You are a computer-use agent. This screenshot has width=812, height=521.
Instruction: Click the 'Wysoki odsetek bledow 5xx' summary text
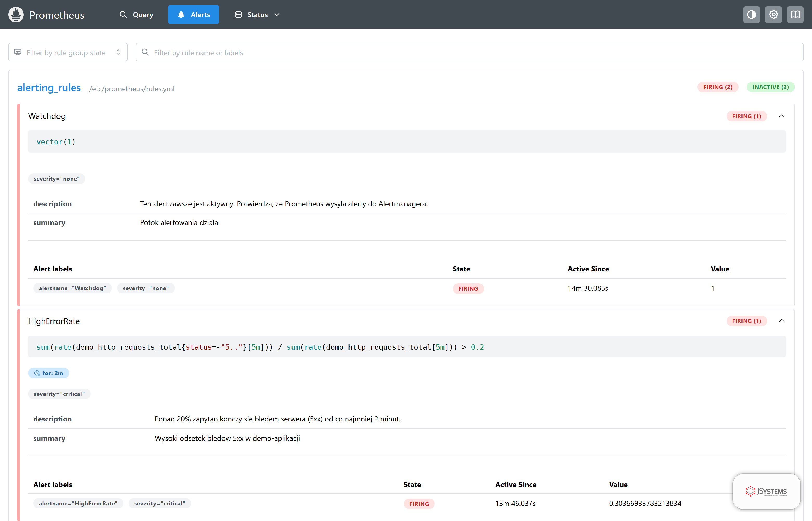coord(227,438)
